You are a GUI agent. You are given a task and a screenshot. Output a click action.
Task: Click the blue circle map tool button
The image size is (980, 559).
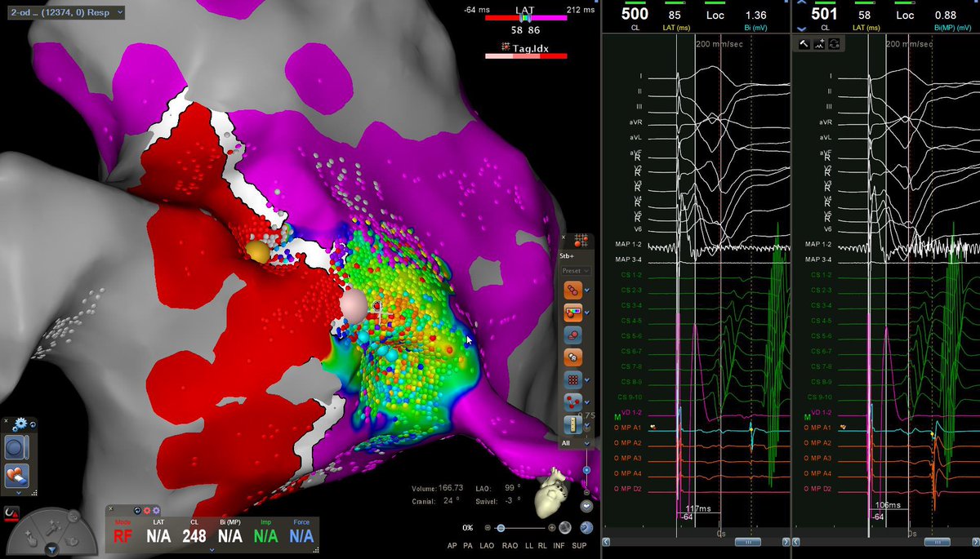14,447
